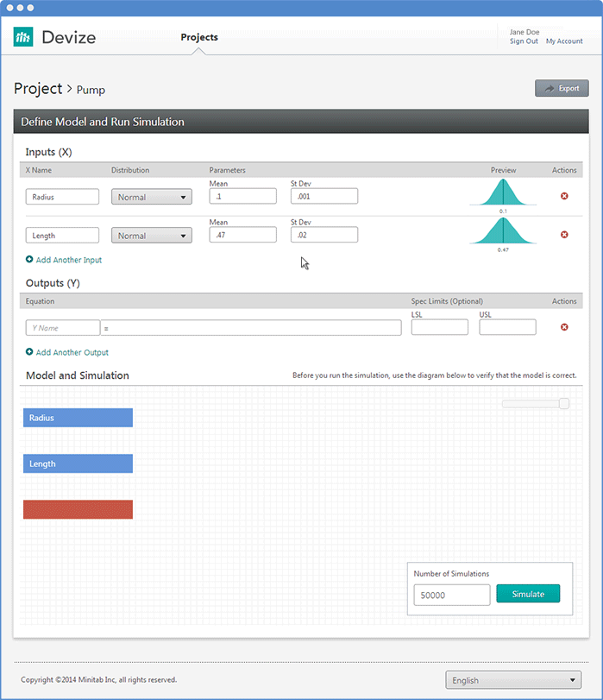Click the plus icon for Add Another Output

click(x=29, y=352)
